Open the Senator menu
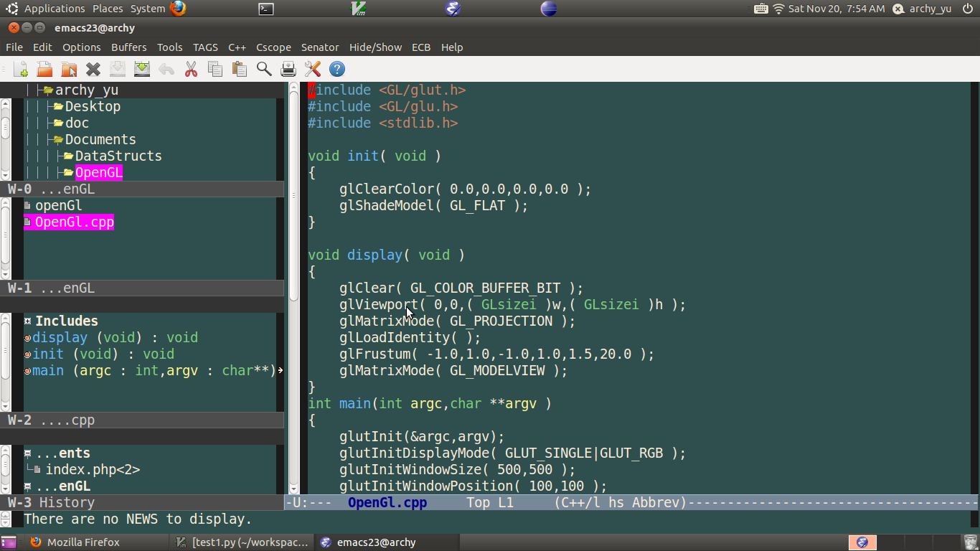The image size is (980, 551). pos(320,47)
